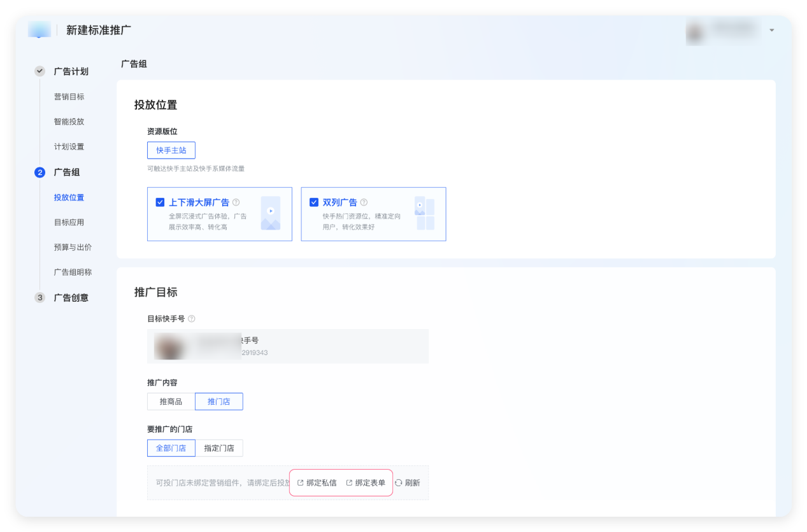
Task: Switch to 目标应用 section in sidebar
Action: pos(69,222)
